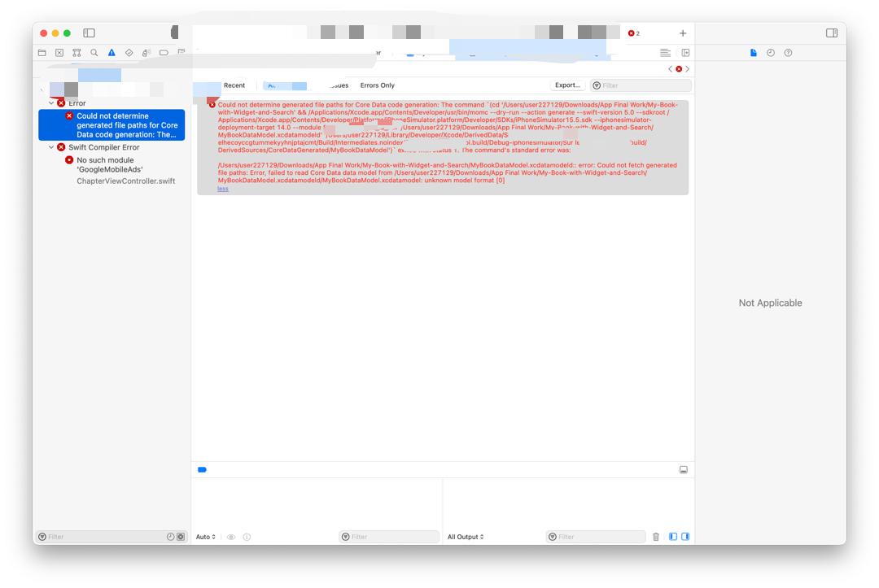This screenshot has width=879, height=588.
Task: Open the Source Control navigator icon
Action: pos(59,53)
